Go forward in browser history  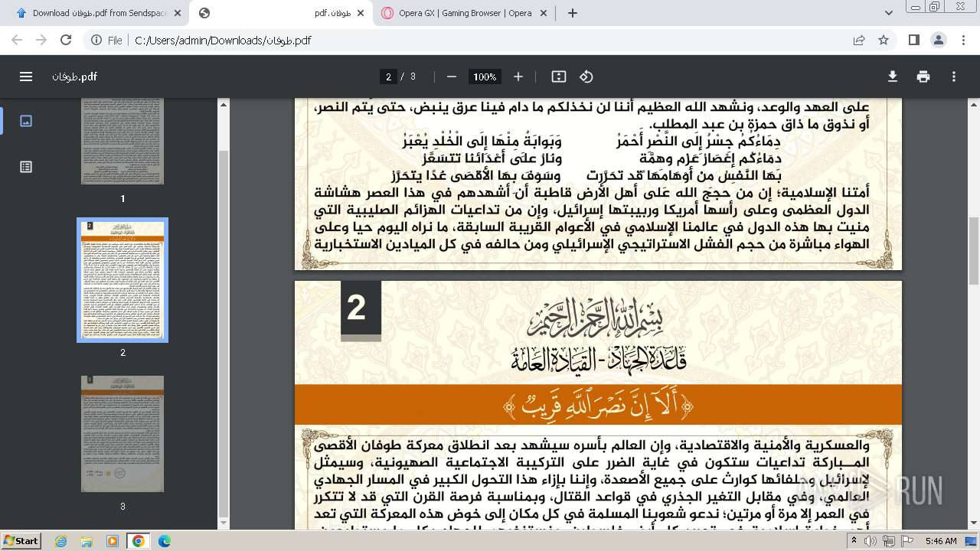click(x=41, y=41)
